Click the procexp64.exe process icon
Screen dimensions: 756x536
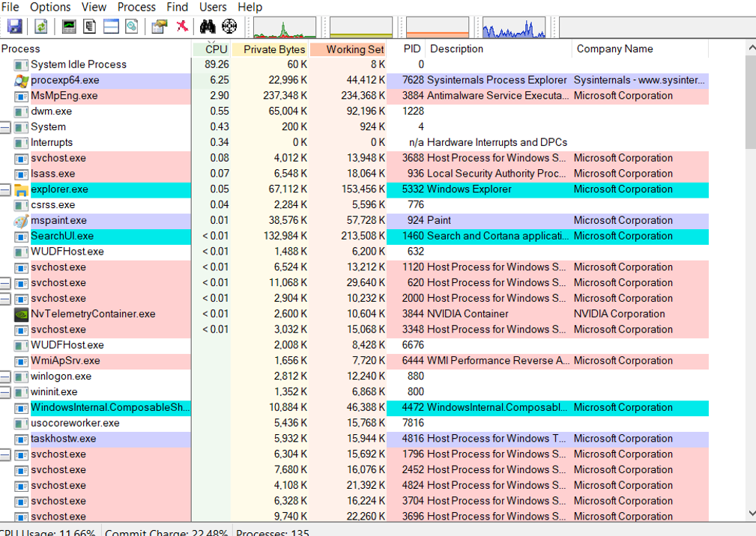21,81
